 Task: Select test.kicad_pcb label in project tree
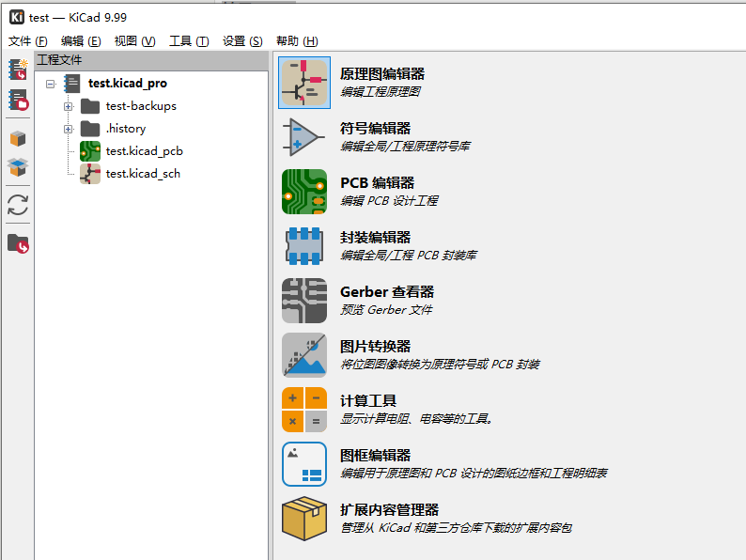coord(144,151)
